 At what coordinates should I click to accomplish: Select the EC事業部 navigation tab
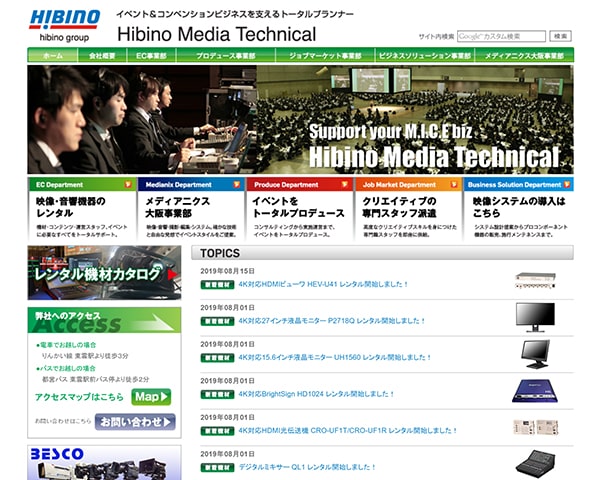click(152, 56)
